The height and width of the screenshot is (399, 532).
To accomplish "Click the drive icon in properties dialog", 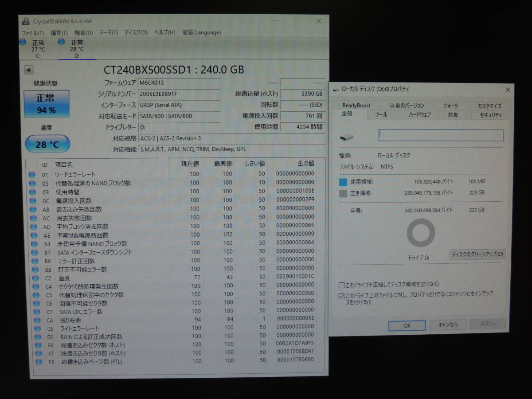I will [347, 137].
